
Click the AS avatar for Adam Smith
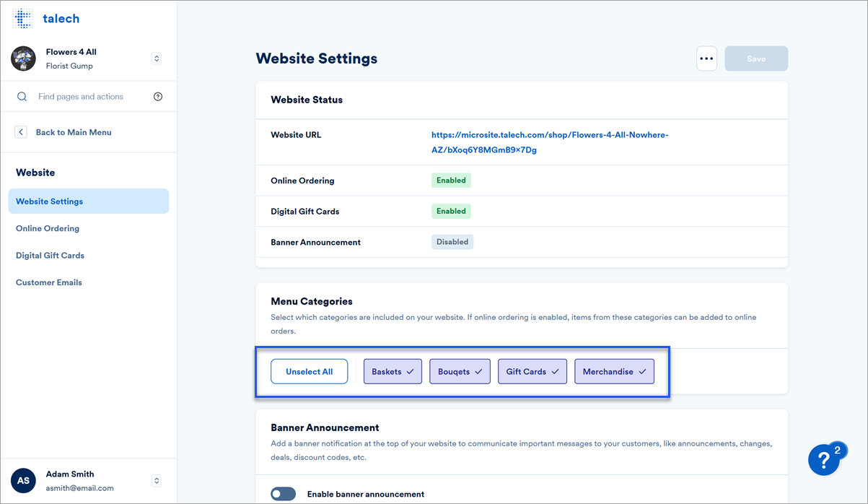click(x=22, y=480)
